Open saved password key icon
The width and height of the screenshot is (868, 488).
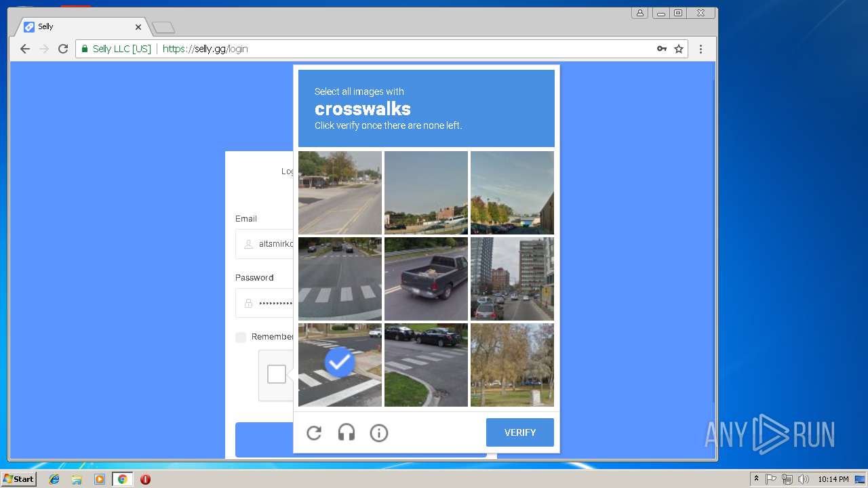pos(662,49)
